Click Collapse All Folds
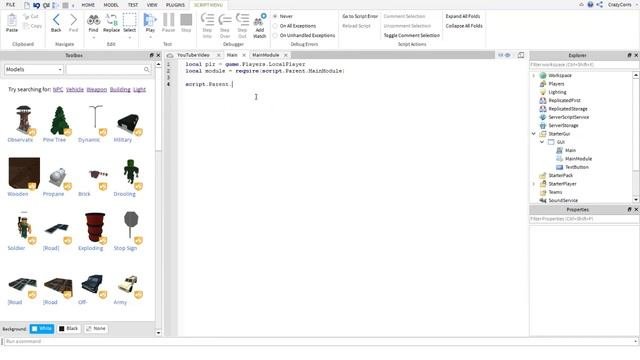This screenshot has width=640, height=360. (464, 26)
